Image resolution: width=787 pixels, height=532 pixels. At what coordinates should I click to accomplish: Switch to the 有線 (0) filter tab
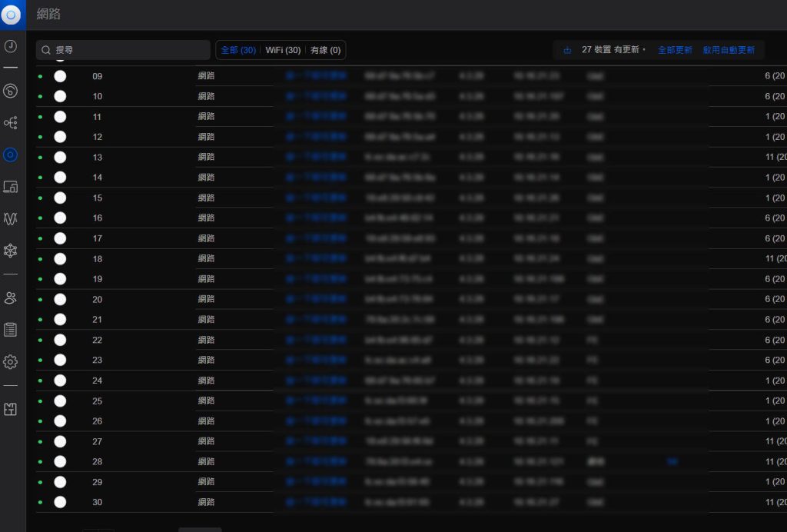point(325,50)
